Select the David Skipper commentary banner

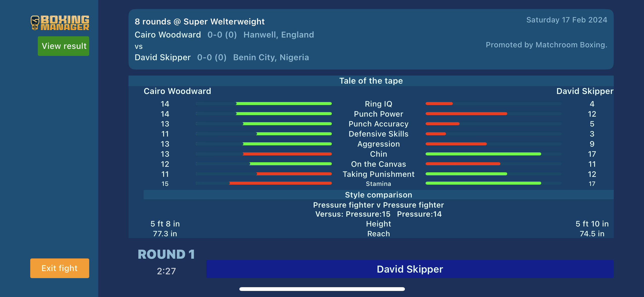pyautogui.click(x=410, y=269)
